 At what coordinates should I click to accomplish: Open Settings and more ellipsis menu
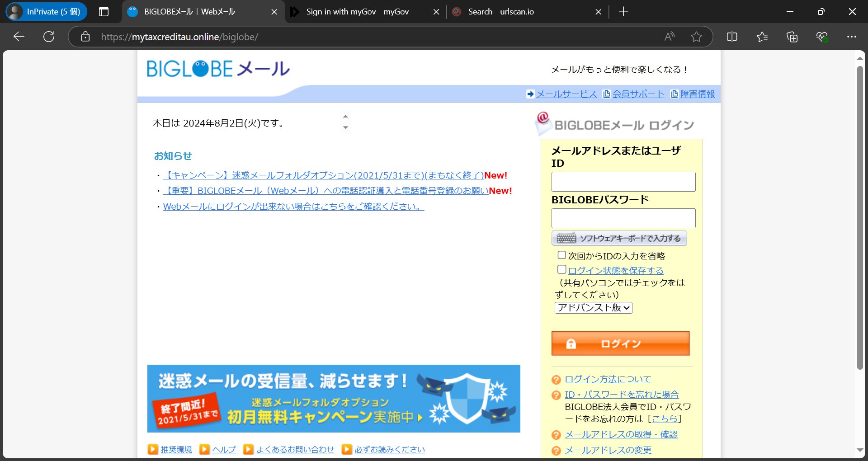pos(852,37)
